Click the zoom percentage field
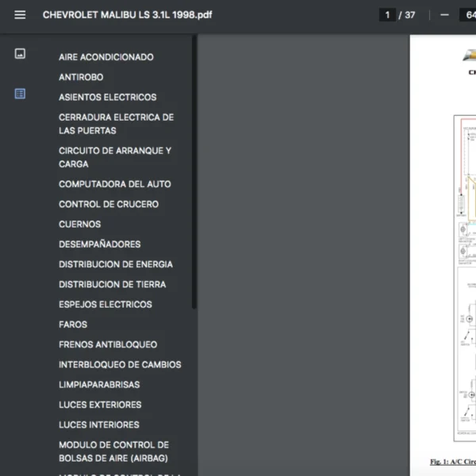476x476 pixels. pyautogui.click(x=468, y=15)
